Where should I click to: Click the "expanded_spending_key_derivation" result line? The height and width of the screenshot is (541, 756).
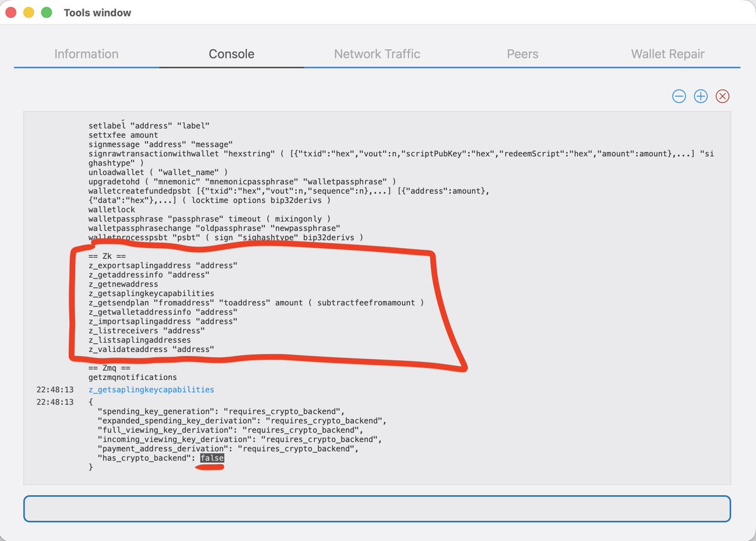pyautogui.click(x=243, y=421)
